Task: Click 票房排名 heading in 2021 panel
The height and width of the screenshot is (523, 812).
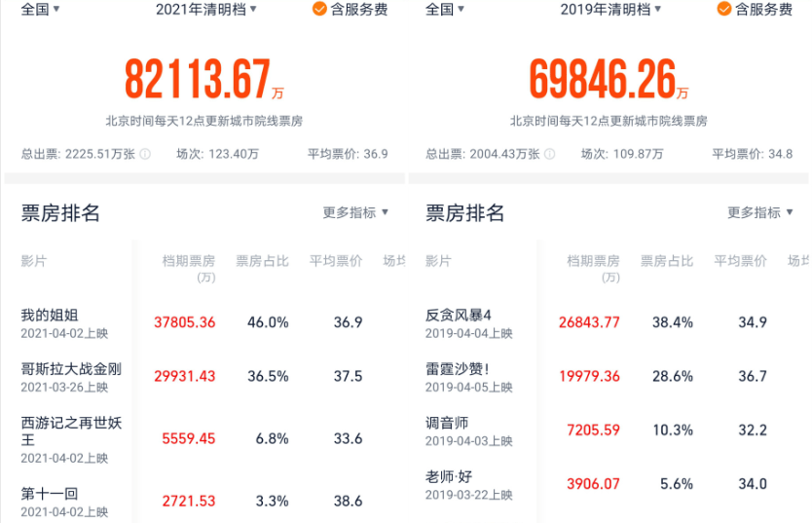Action: click(x=60, y=213)
